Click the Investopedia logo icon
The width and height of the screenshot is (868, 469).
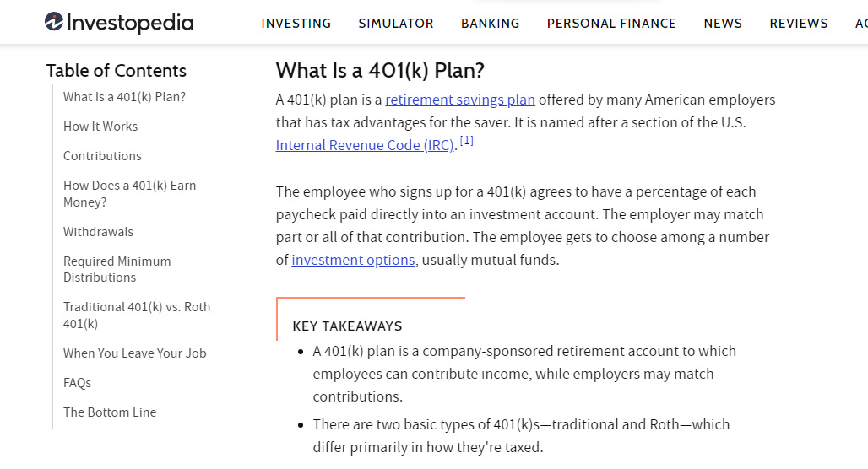(x=54, y=22)
